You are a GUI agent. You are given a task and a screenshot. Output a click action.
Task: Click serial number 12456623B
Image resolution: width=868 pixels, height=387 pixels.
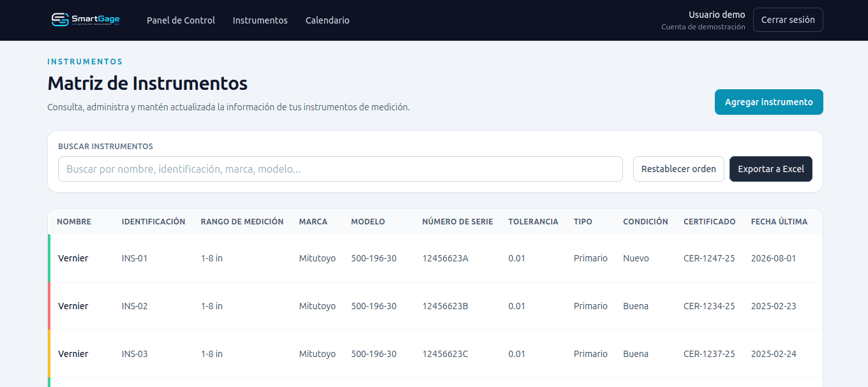click(445, 306)
